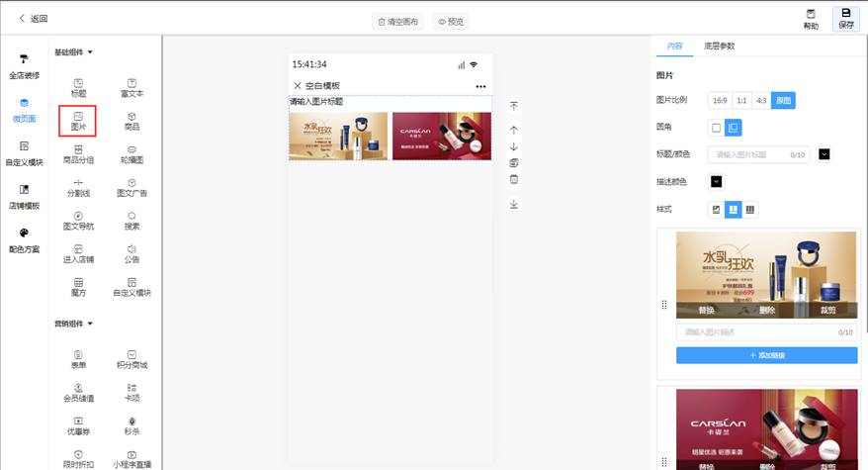The width and height of the screenshot is (868, 470).
Task: Click 裁剪 on the 水乳狂欢 image
Action: [827, 311]
